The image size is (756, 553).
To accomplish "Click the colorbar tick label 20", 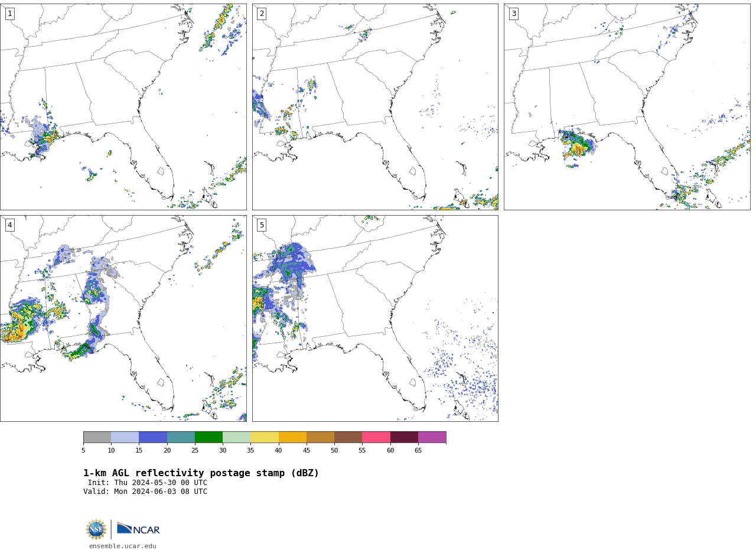I will (167, 450).
